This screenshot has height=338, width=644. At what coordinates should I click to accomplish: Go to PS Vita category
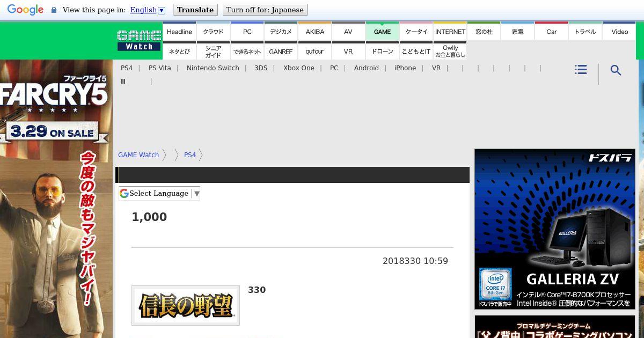pos(160,68)
